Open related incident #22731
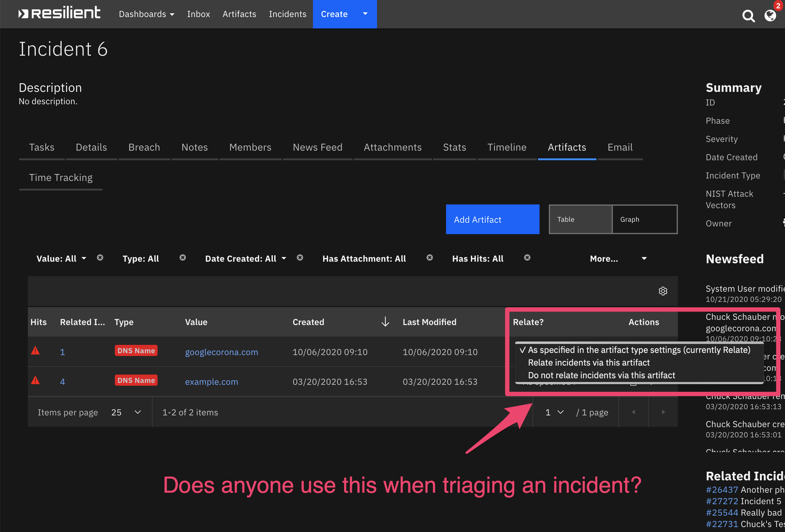The width and height of the screenshot is (785, 532). (722, 524)
